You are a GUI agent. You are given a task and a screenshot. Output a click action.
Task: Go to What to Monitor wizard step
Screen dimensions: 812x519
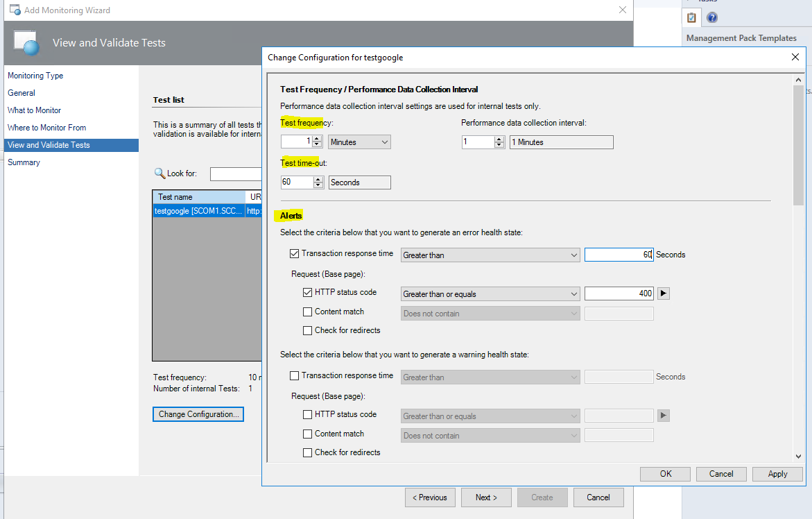[x=34, y=110]
